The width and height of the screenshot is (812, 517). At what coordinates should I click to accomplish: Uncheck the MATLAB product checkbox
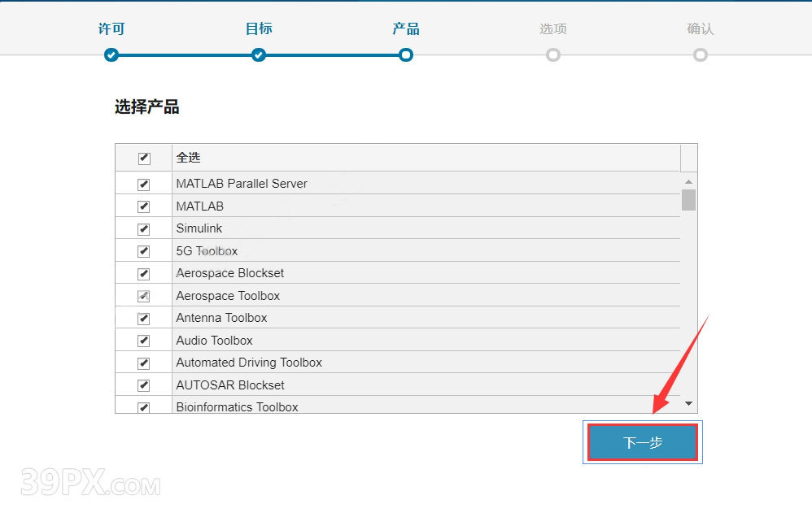pos(143,206)
